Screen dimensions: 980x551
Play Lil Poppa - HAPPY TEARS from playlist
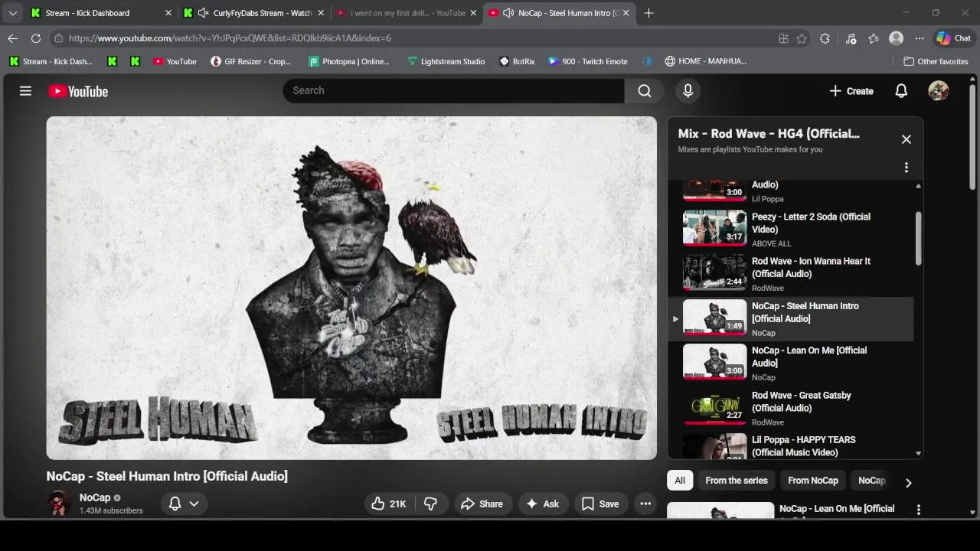790,446
